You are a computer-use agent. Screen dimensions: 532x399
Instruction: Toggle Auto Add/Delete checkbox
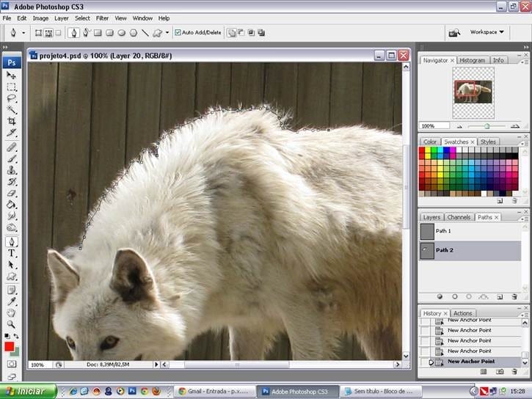click(x=178, y=32)
